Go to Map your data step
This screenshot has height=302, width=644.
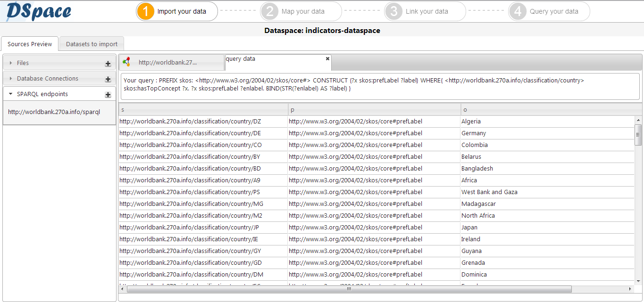coord(301,12)
